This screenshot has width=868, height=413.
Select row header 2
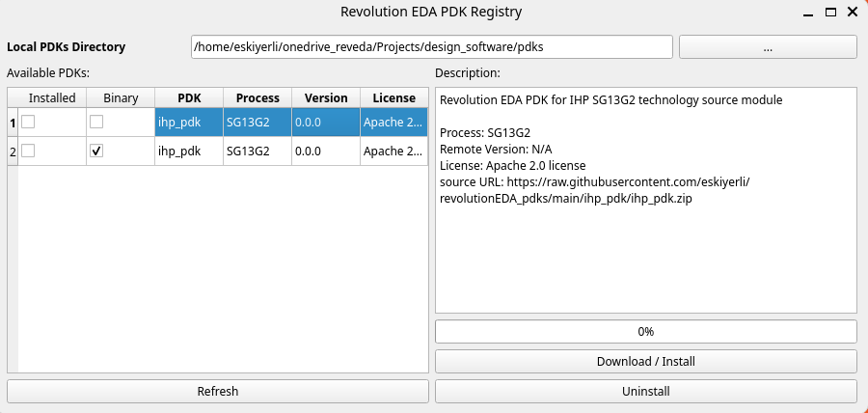[x=13, y=151]
